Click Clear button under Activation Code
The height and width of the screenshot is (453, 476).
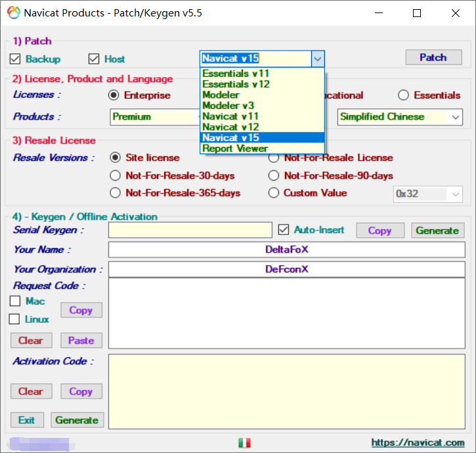(x=31, y=391)
